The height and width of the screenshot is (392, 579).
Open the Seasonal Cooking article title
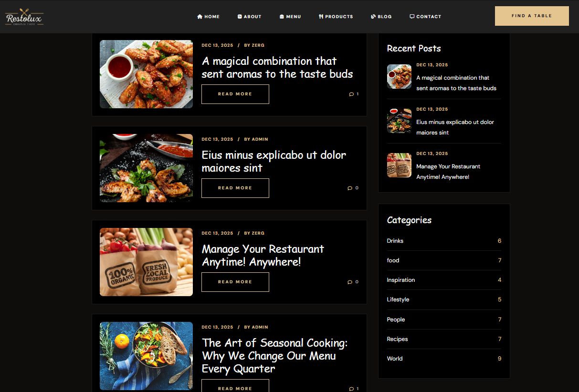click(275, 356)
